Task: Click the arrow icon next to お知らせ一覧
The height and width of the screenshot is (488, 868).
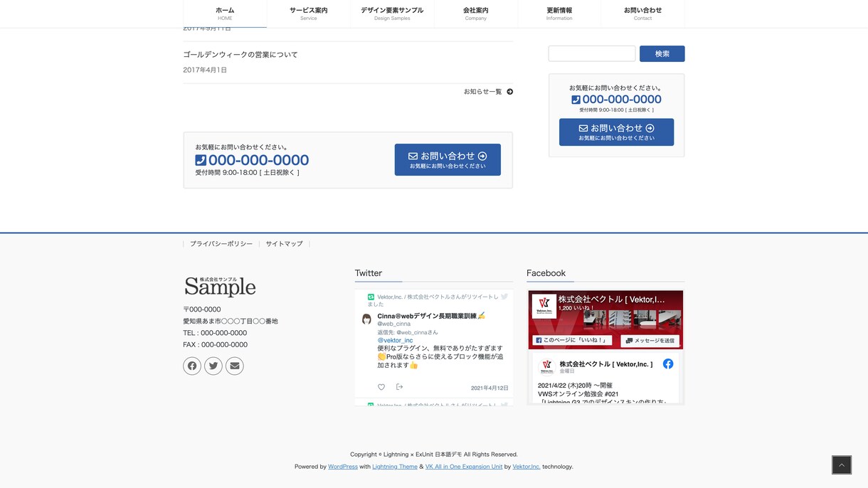Action: point(509,92)
